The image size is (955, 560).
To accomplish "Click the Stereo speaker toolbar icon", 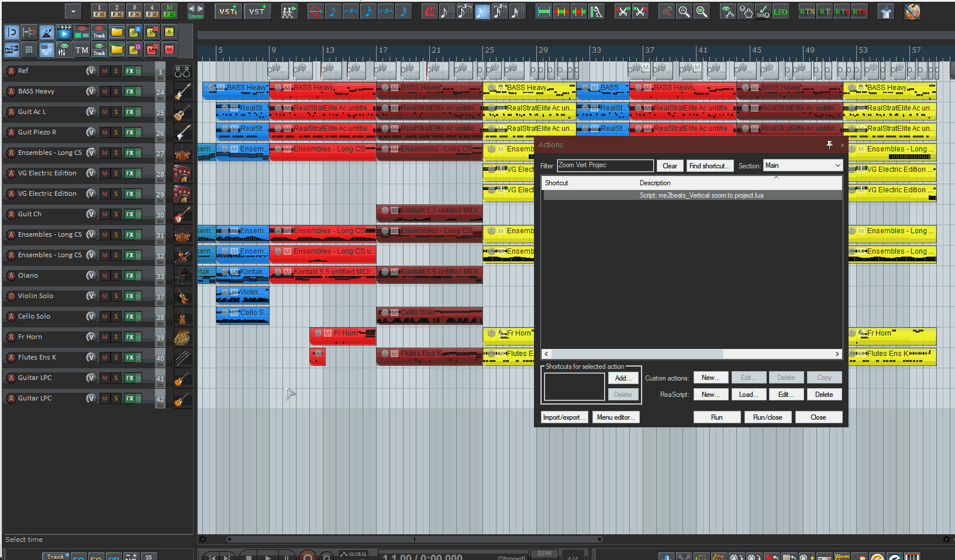I will (x=195, y=11).
